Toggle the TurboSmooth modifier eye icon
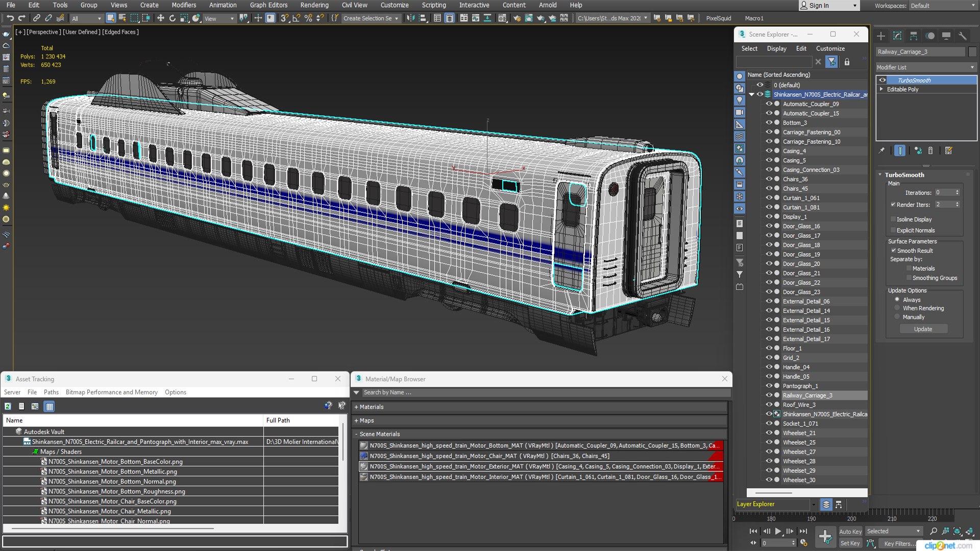This screenshot has height=551, width=980. (883, 80)
